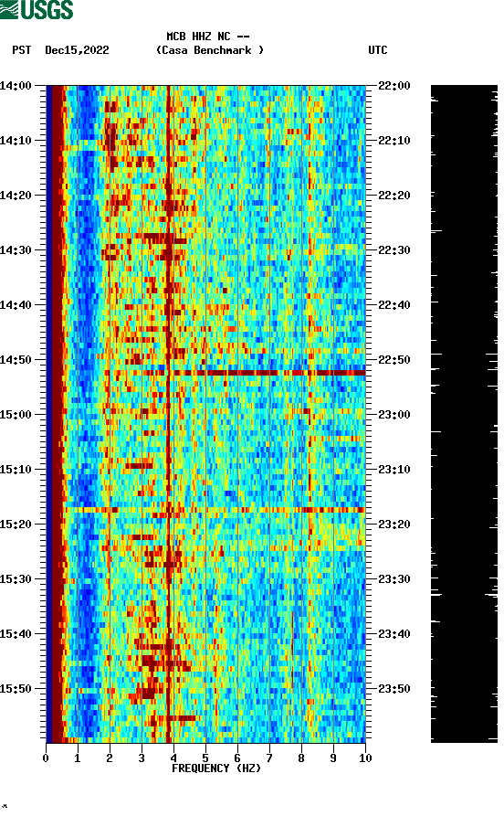
Task: Select the station title "MCB HHZ NC --"
Action: coord(207,37)
